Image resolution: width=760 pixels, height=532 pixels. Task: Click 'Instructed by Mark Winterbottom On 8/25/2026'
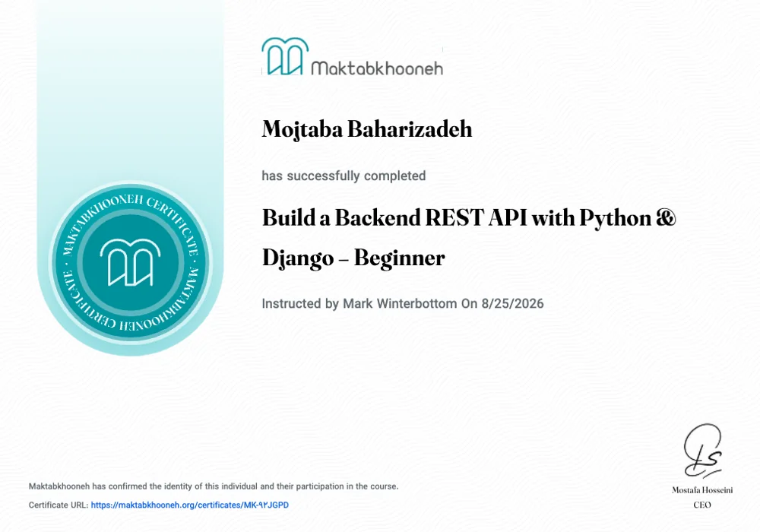403,304
